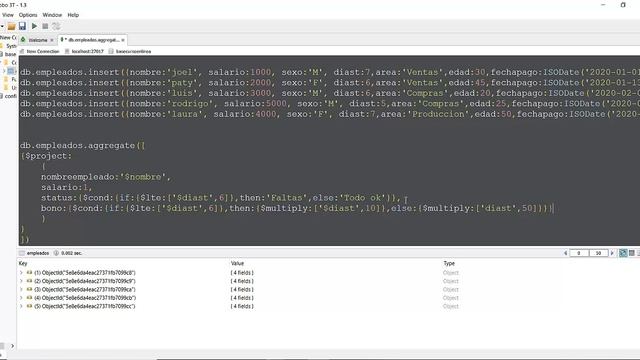Viewport: 640px width, 360px height.
Task: Click '{ 4 fields }' value in row (1)
Action: coord(242,273)
